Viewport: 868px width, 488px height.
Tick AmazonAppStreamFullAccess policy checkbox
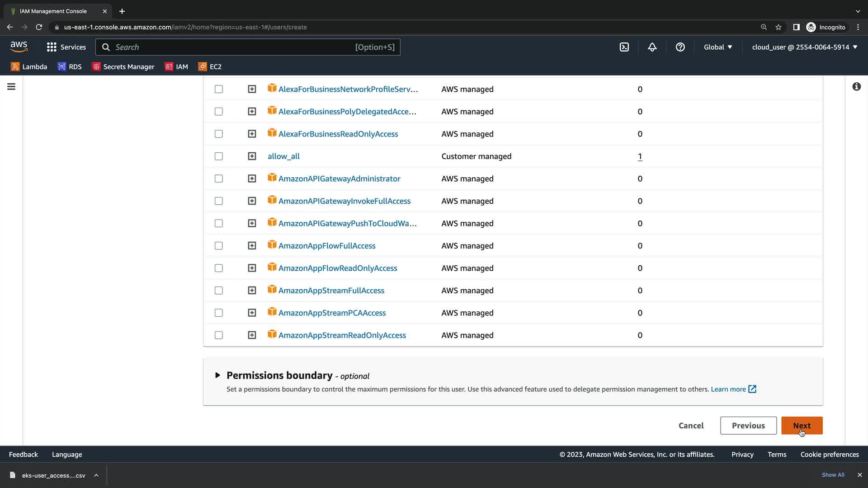[219, 291]
